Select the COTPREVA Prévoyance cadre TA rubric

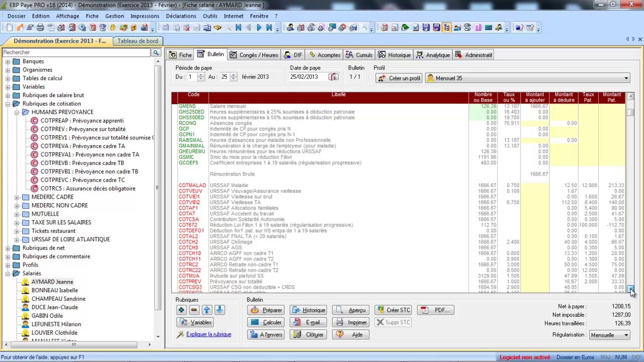tap(83, 146)
